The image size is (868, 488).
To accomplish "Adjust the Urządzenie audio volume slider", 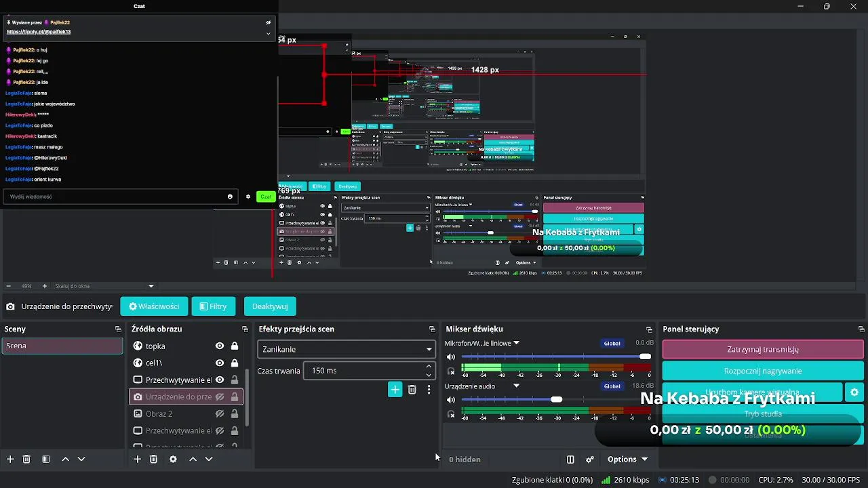I will pos(557,399).
